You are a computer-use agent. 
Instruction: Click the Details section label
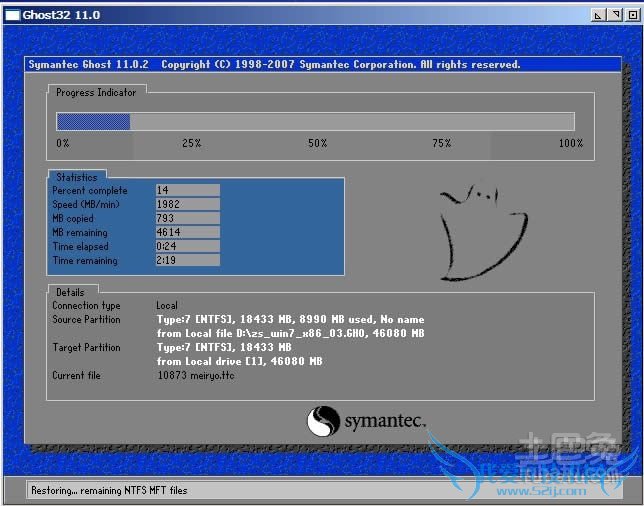point(70,292)
